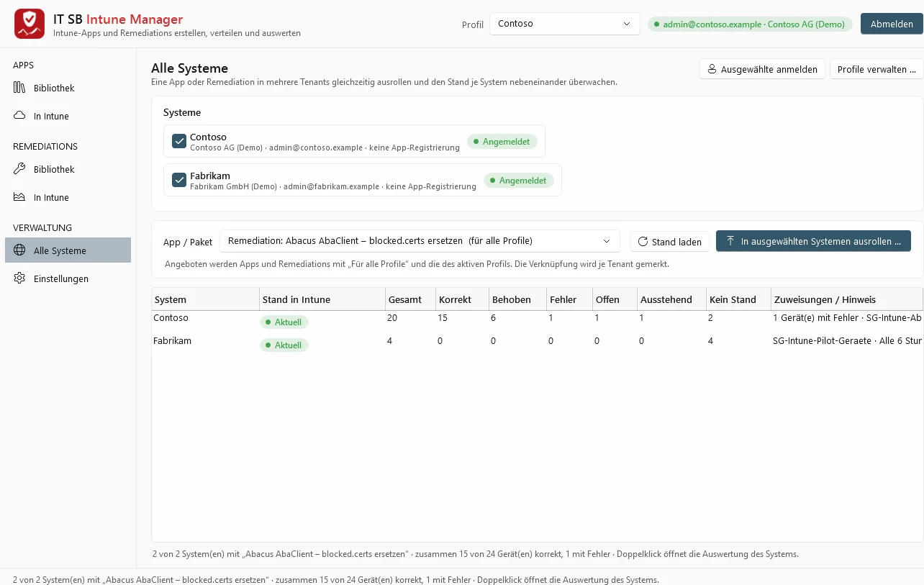
Task: Click the IT SB Intune Manager shield logo
Action: (x=30, y=24)
